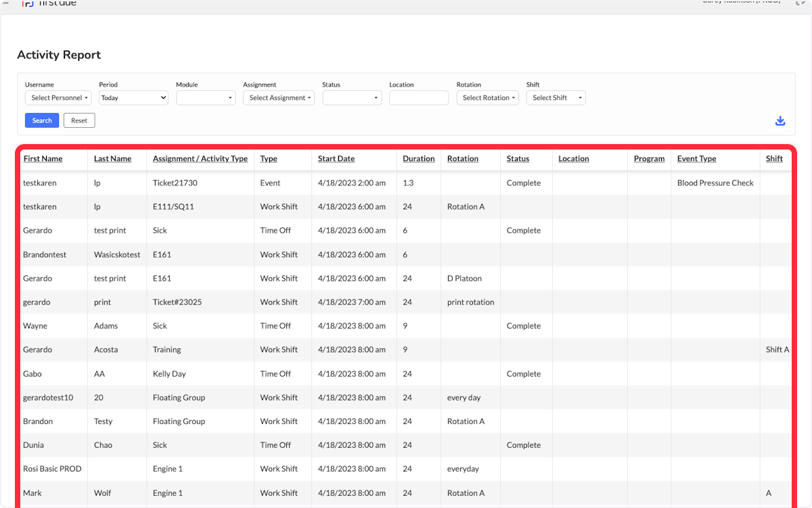This screenshot has width=812, height=508.
Task: Open the Select Shift dropdown
Action: [x=556, y=98]
